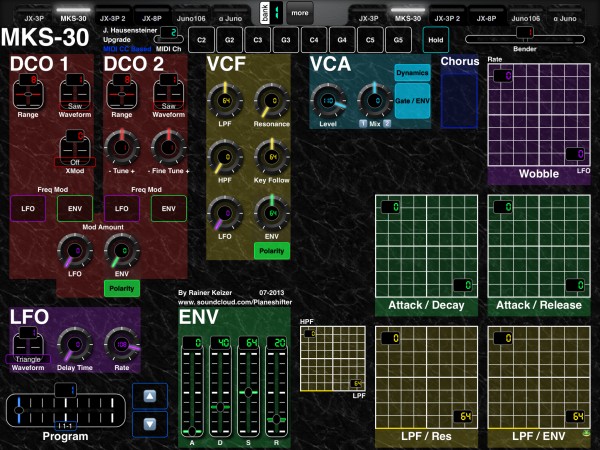The image size is (600, 450).
Task: Click the LFO Rate knob
Action: point(122,345)
